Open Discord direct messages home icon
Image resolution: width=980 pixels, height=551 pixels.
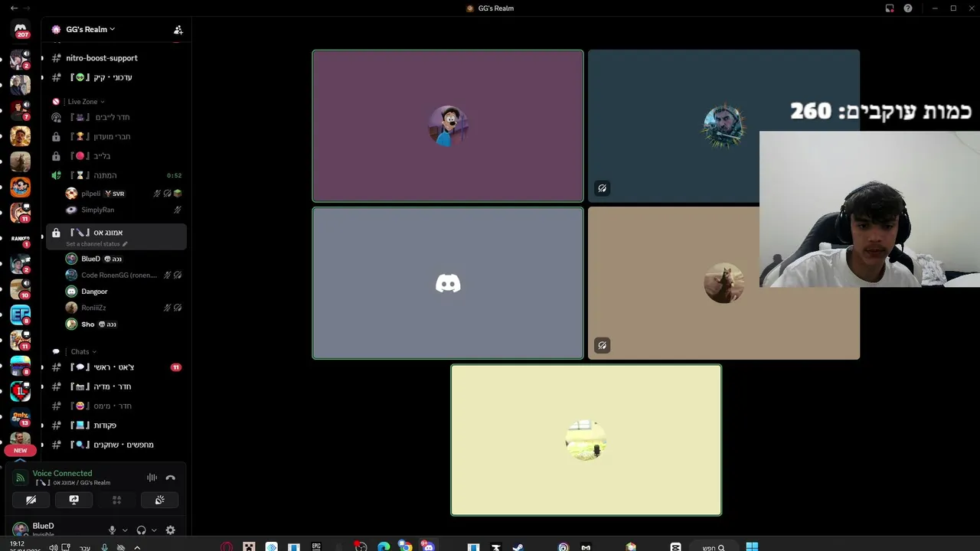[21, 30]
